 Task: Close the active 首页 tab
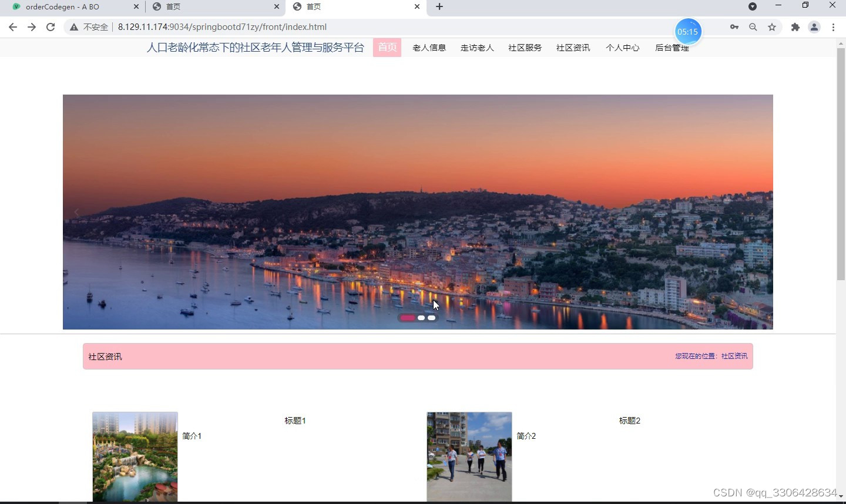click(417, 7)
